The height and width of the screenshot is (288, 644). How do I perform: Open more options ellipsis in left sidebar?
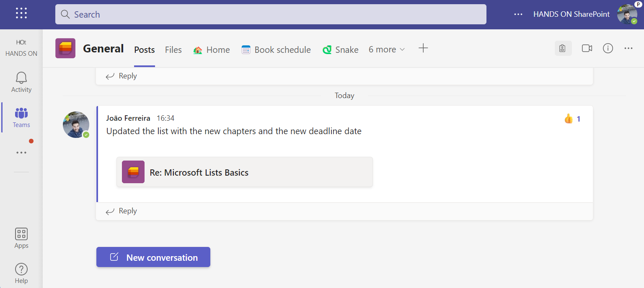coord(21,153)
